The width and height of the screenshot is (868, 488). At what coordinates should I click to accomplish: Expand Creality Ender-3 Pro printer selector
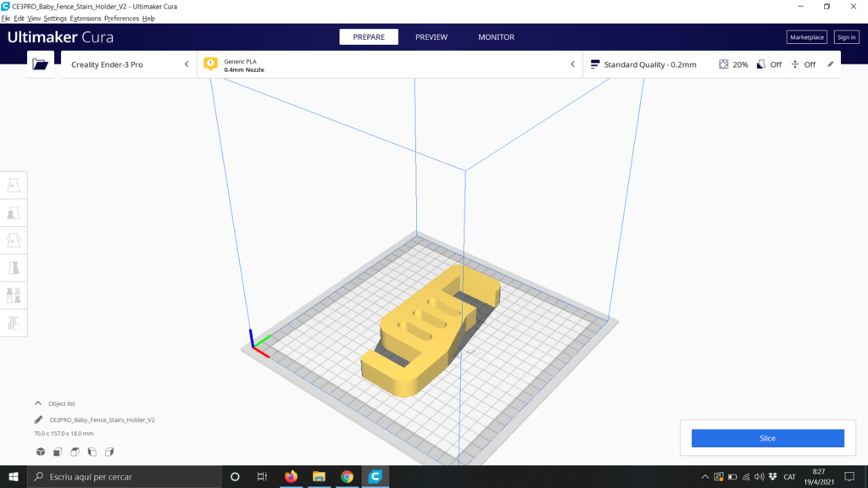129,64
